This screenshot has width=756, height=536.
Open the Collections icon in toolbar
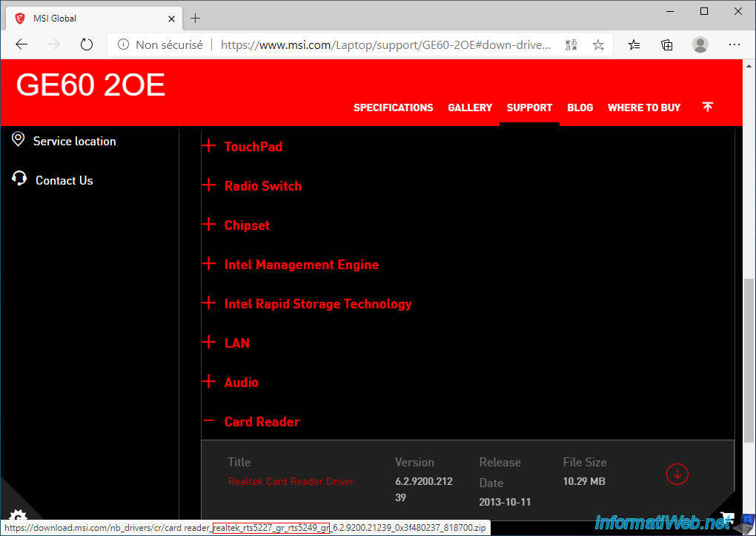coord(667,45)
